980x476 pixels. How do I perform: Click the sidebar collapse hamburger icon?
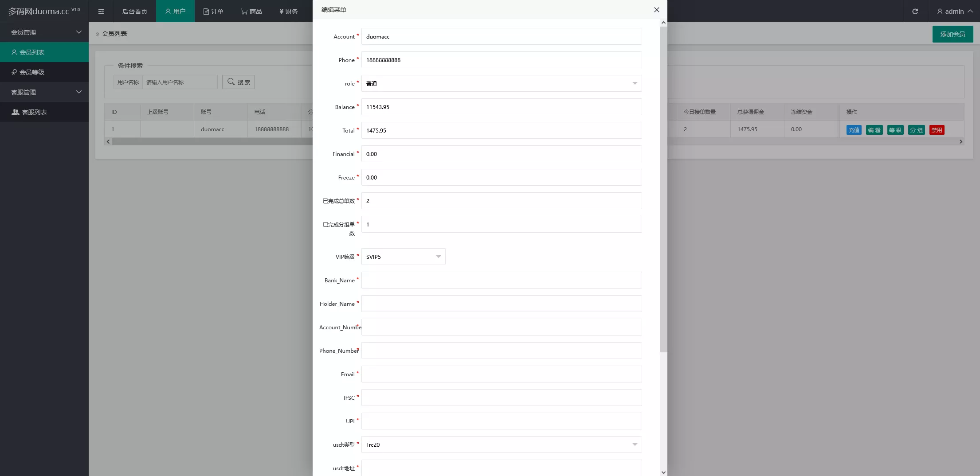click(101, 12)
